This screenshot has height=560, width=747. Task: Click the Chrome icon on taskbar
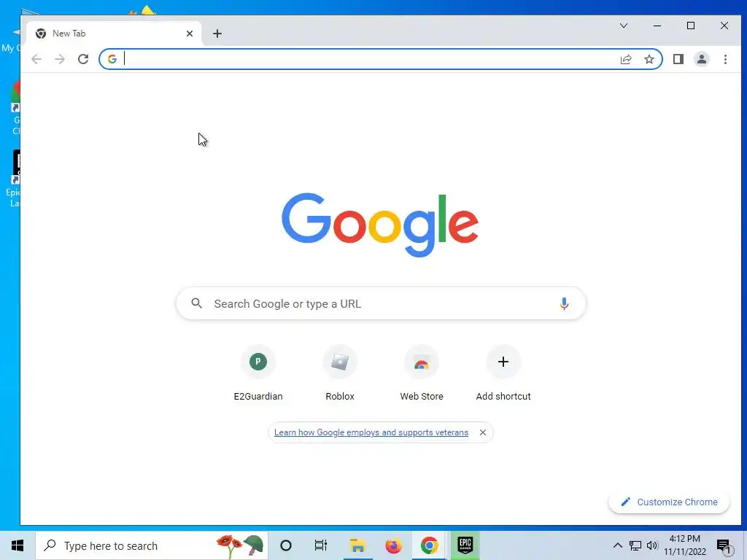coord(429,545)
